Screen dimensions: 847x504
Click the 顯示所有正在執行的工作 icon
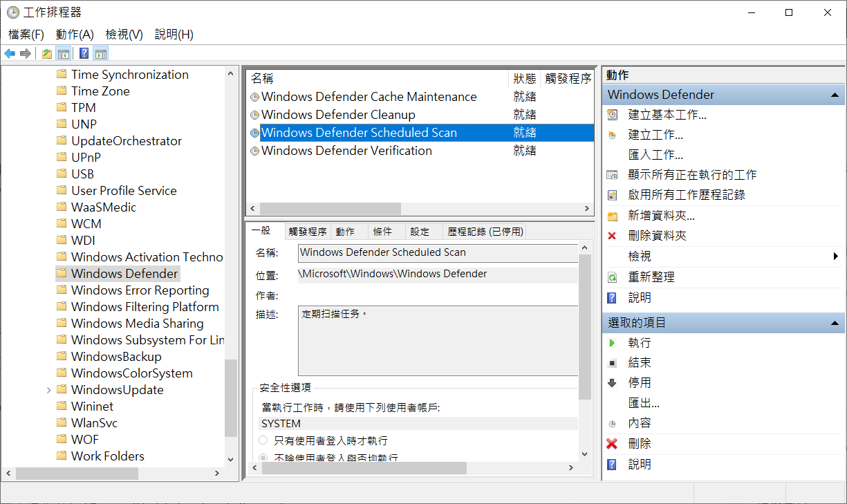[x=612, y=175]
